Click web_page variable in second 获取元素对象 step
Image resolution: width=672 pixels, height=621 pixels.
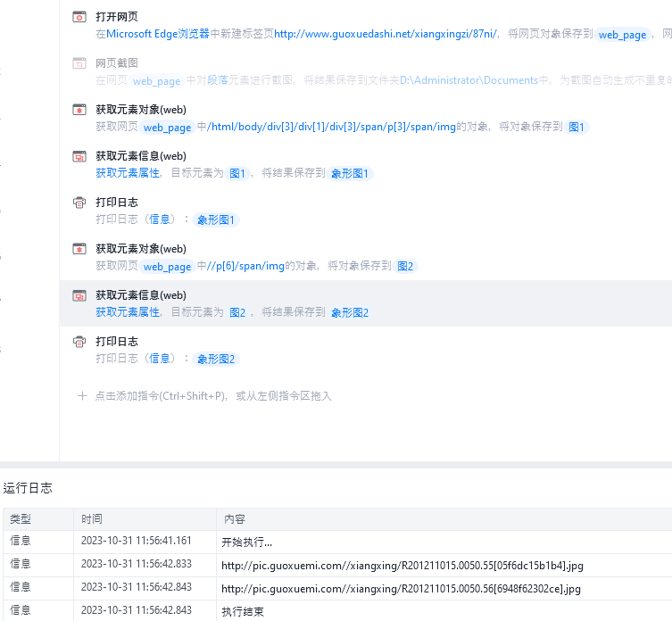click(x=167, y=267)
